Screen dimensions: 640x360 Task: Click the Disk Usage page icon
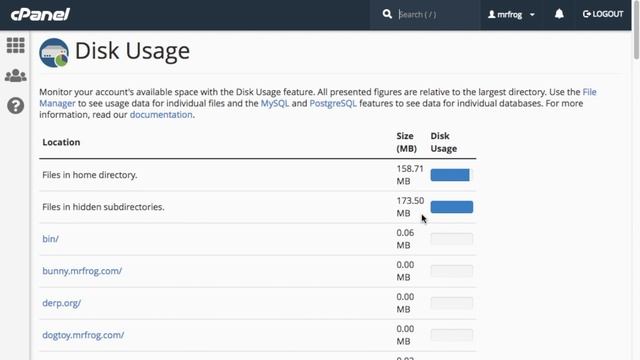(54, 52)
